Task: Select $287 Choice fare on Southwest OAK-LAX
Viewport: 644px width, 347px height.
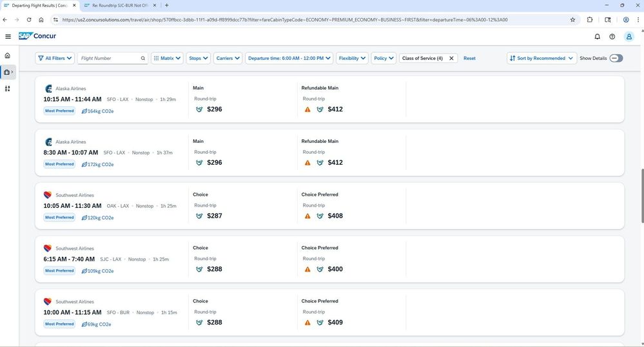Action: [215, 216]
